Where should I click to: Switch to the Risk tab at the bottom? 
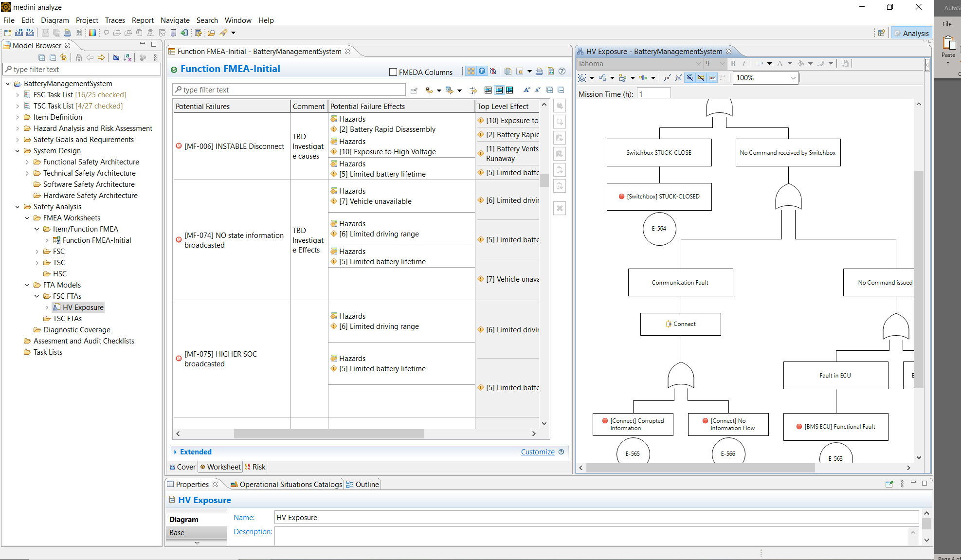pyautogui.click(x=255, y=467)
